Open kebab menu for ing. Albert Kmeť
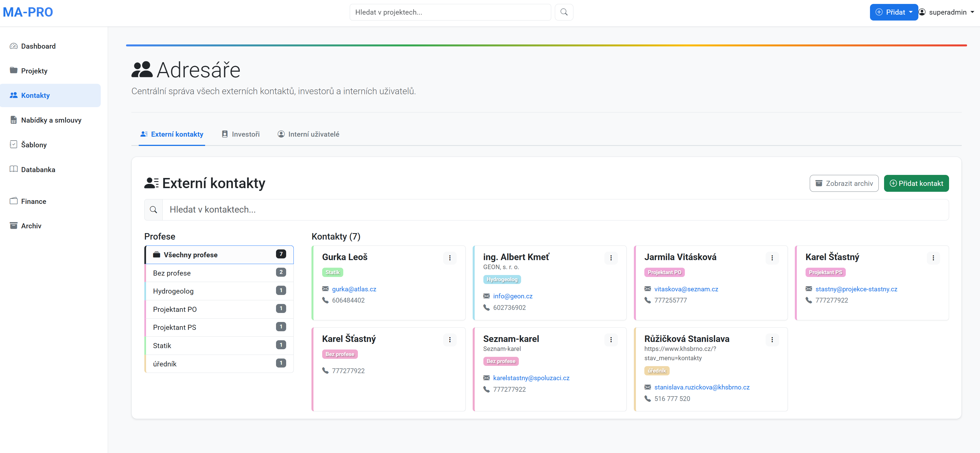This screenshot has height=453, width=980. tap(611, 258)
